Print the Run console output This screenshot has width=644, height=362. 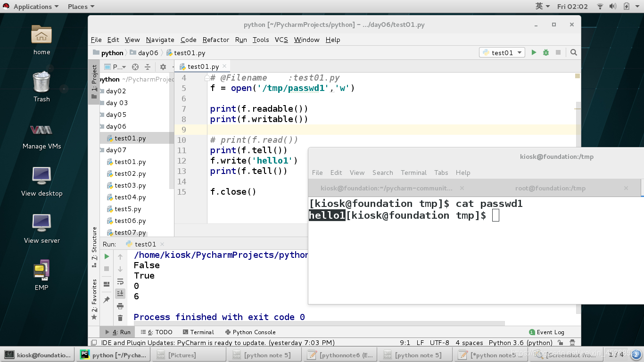pos(120,306)
